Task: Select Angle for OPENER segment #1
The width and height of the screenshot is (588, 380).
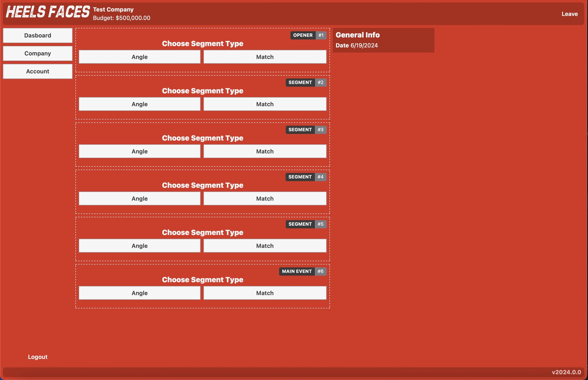Action: coord(139,57)
